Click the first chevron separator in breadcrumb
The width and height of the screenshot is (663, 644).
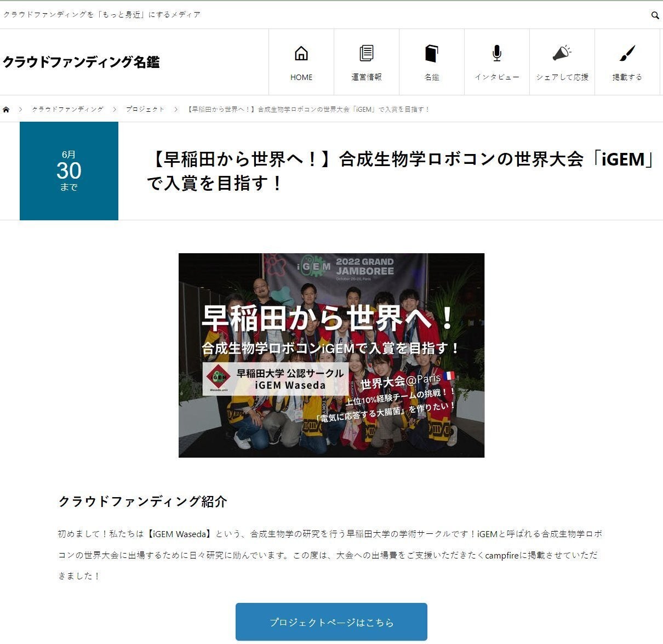(x=21, y=110)
